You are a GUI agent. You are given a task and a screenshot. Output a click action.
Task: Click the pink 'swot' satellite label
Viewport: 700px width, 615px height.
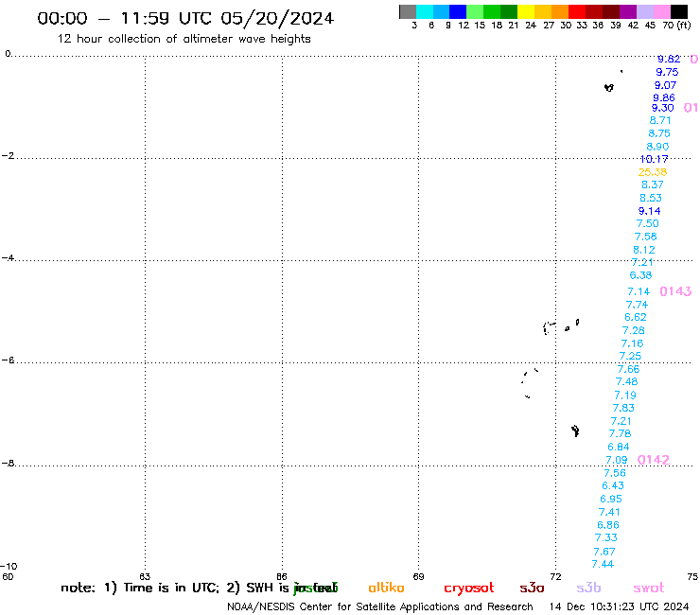click(649, 588)
